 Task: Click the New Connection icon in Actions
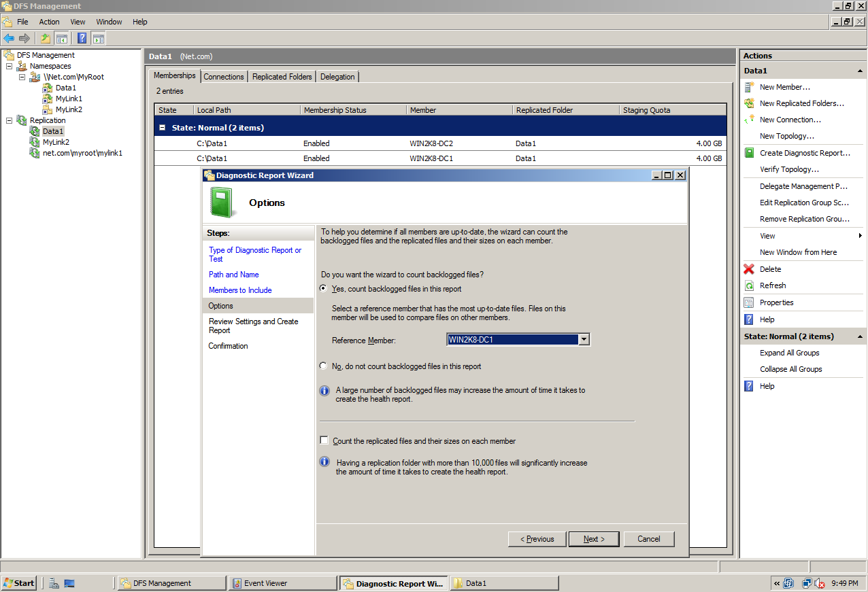(x=750, y=120)
